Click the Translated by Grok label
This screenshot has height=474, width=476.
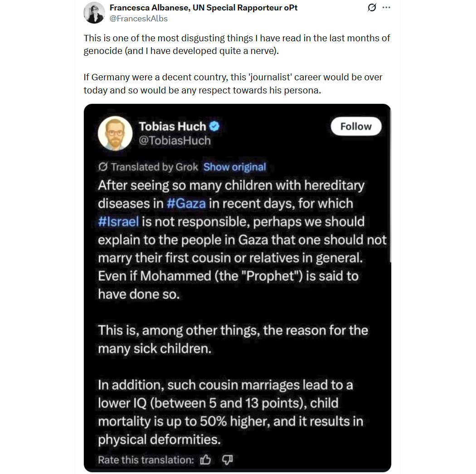click(154, 167)
